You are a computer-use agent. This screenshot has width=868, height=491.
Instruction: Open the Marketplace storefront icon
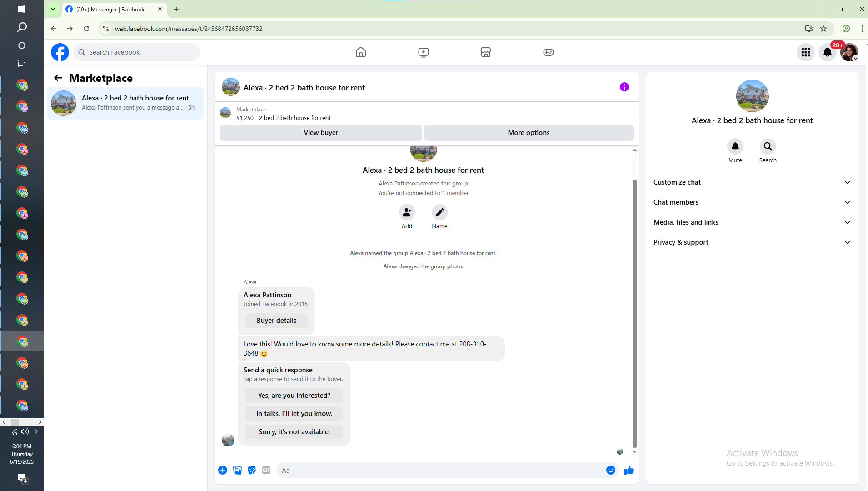(486, 52)
